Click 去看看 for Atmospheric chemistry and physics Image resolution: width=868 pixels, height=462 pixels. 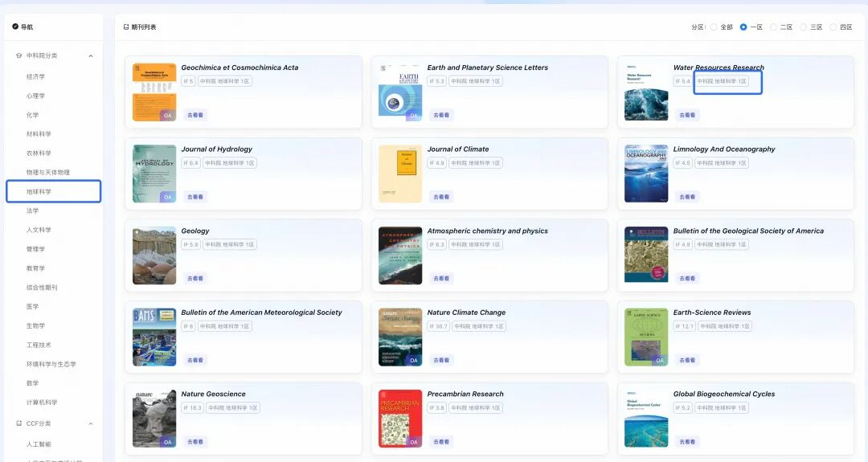(x=441, y=278)
